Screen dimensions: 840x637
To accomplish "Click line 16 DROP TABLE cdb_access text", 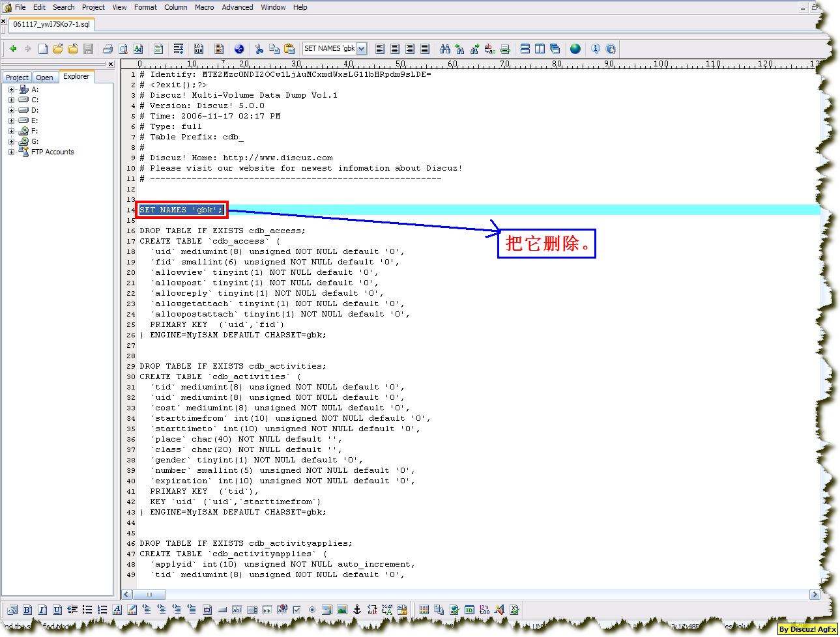I will (x=222, y=231).
